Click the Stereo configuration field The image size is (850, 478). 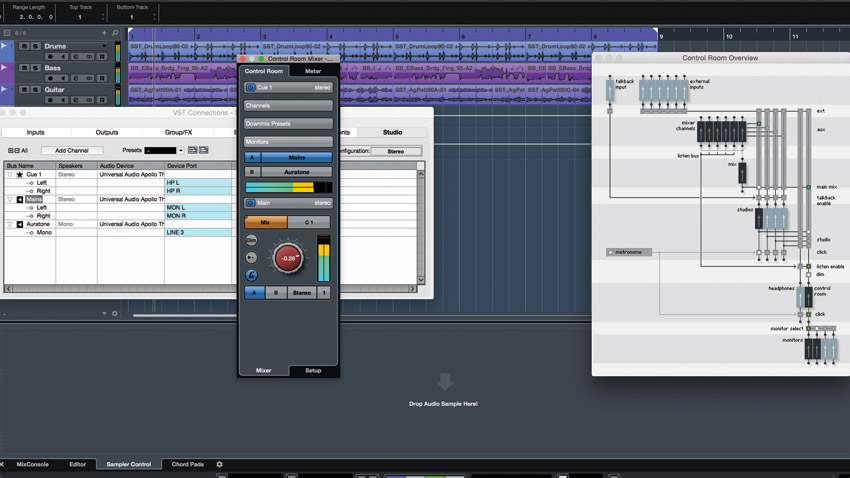pos(396,151)
